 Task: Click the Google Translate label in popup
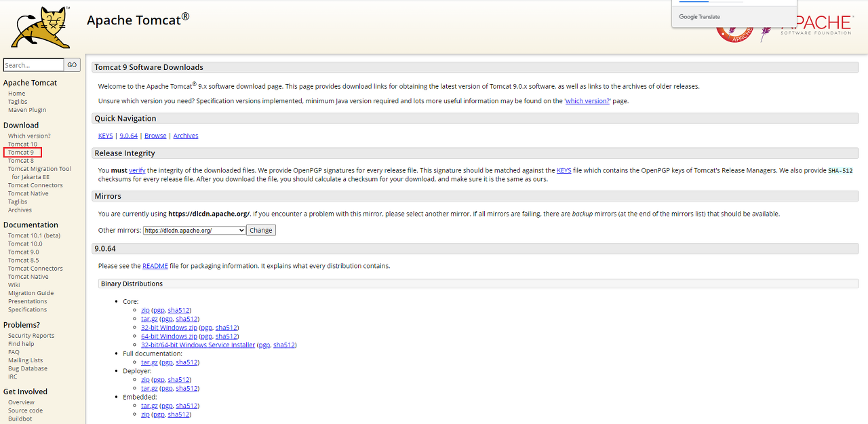700,17
